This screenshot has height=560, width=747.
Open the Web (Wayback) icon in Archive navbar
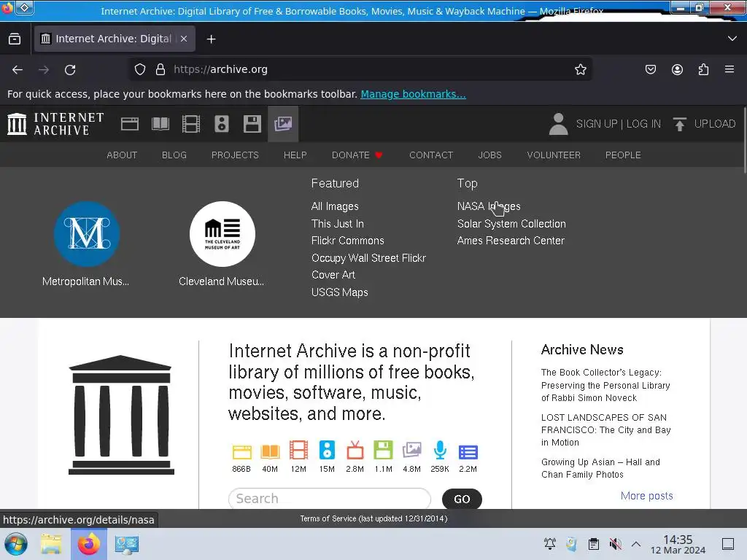click(130, 124)
